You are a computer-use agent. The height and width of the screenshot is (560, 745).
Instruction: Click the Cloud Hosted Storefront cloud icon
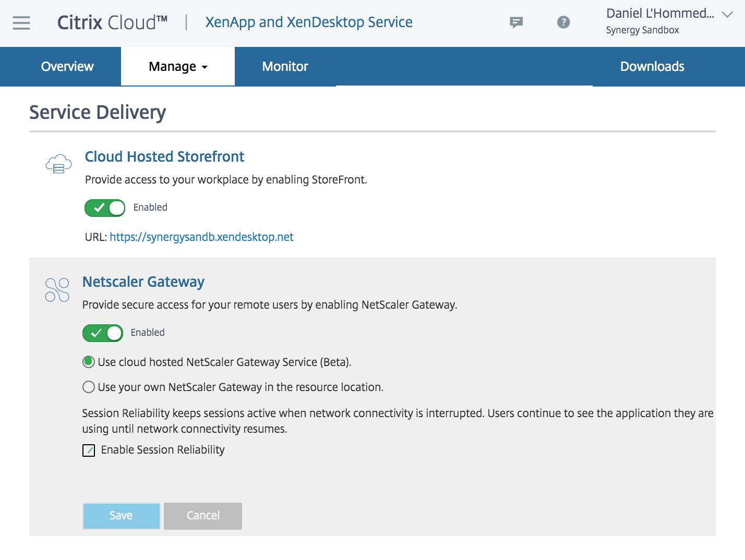point(58,164)
